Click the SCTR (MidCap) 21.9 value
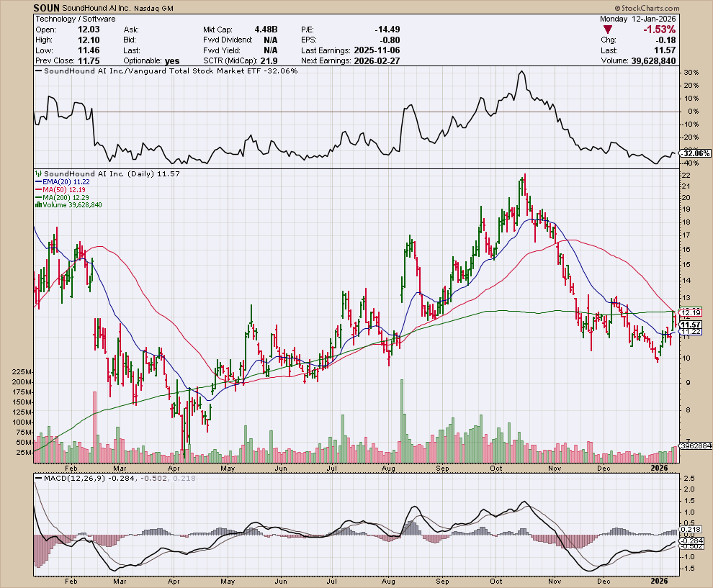 (x=269, y=60)
